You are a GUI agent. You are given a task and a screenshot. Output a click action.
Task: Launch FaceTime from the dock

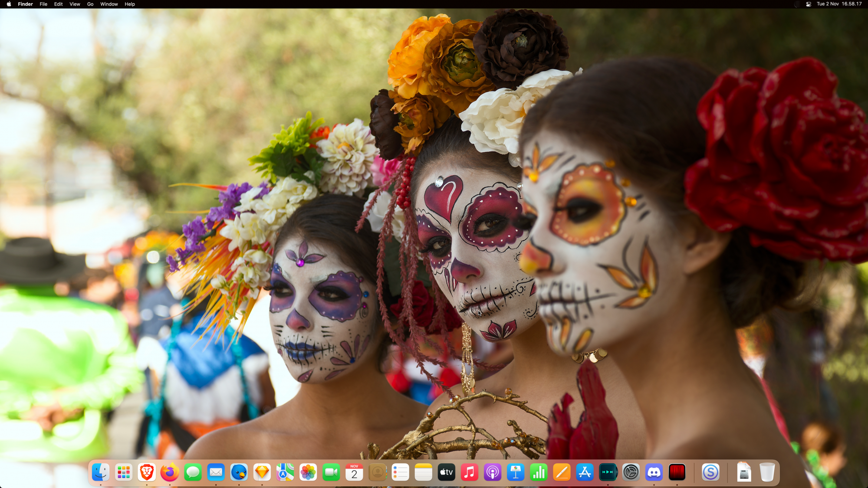tap(331, 472)
